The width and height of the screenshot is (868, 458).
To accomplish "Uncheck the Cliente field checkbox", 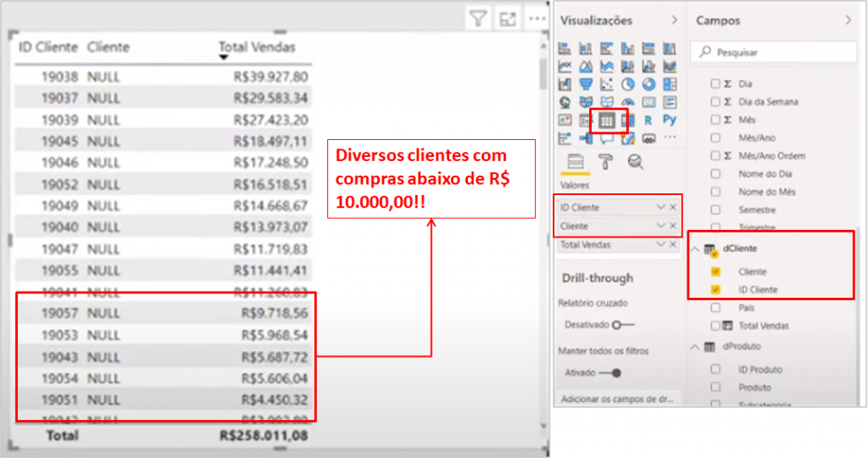I will 715,272.
